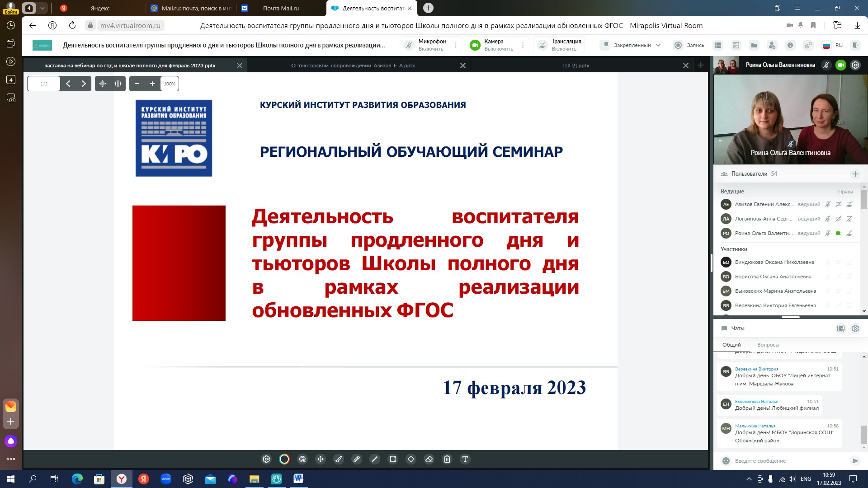Click the Введите сообщение message field
The image size is (868, 488).
point(789,461)
